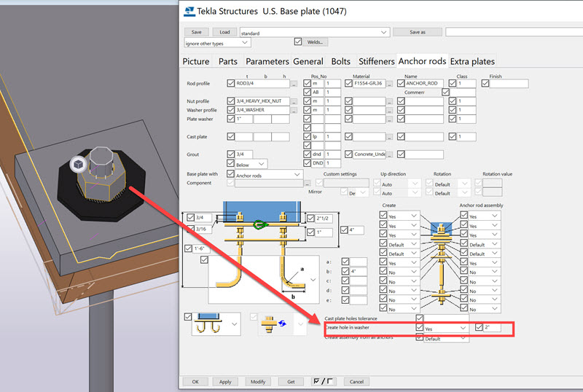
Task: Switch to the Extra plates tab
Action: pos(472,61)
